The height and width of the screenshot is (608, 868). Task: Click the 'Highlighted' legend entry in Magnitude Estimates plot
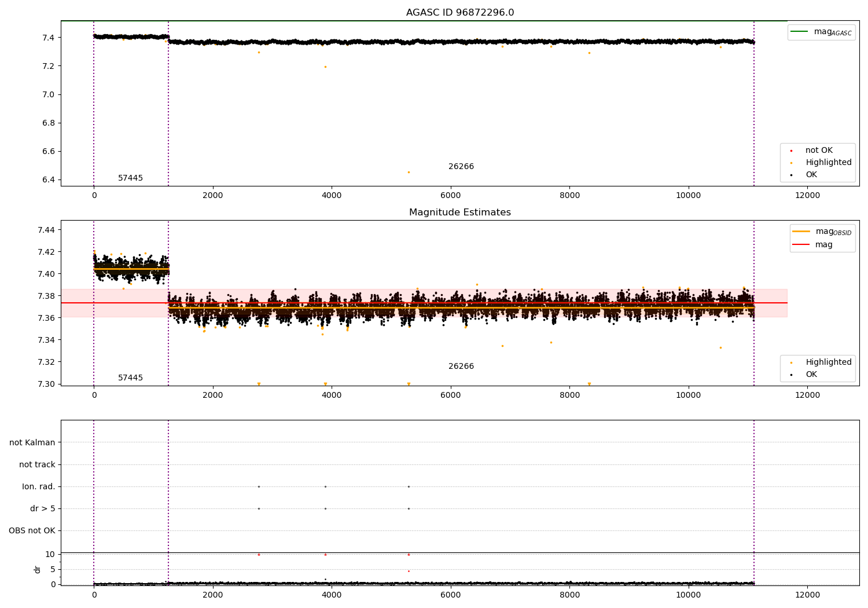click(829, 362)
